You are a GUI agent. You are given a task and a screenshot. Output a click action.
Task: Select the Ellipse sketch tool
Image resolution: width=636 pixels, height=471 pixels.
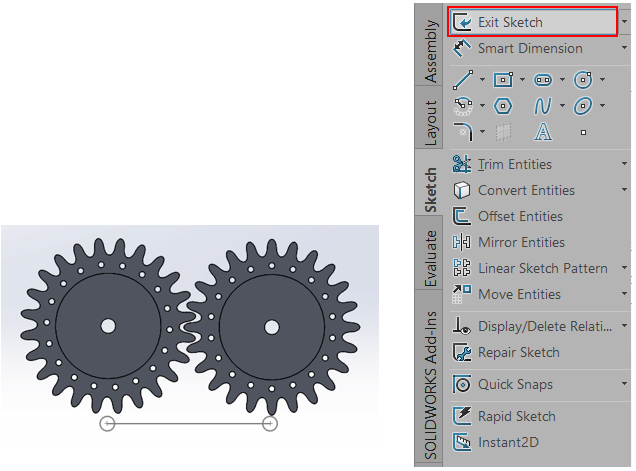click(583, 106)
